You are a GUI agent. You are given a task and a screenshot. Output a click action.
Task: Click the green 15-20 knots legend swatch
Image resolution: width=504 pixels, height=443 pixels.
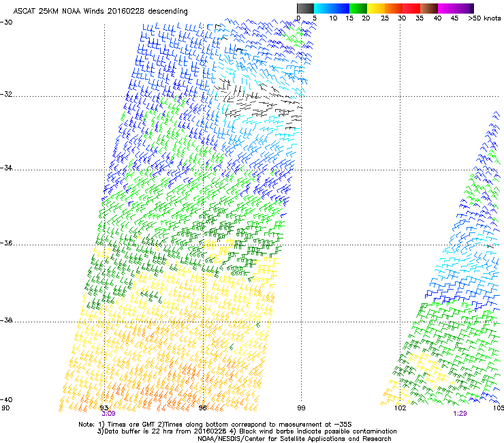tap(358, 8)
